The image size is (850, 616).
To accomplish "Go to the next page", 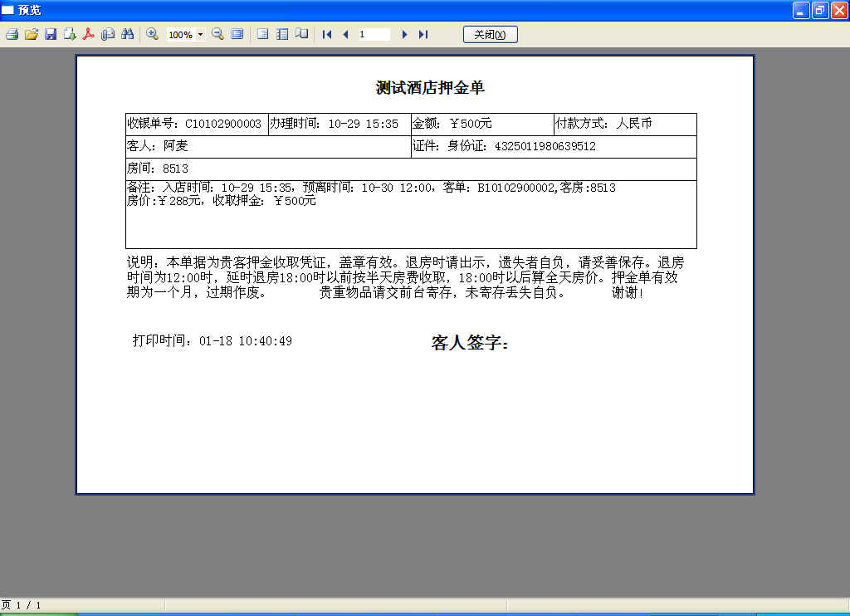I will (x=404, y=34).
